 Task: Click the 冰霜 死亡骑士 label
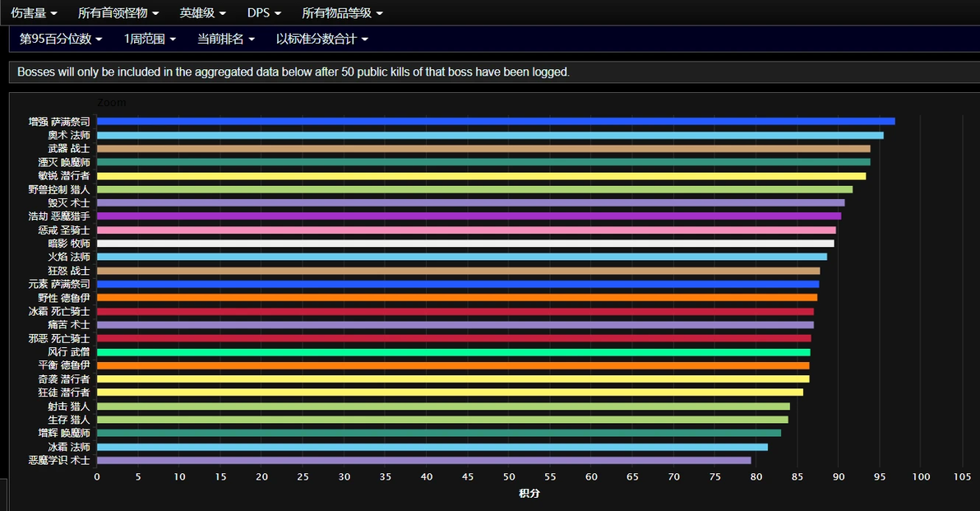[x=58, y=312]
